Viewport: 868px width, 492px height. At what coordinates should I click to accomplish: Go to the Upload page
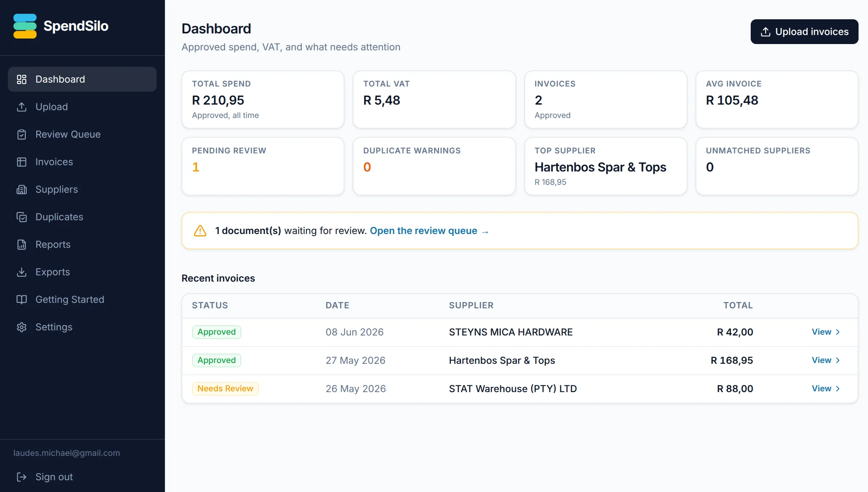[82, 107]
